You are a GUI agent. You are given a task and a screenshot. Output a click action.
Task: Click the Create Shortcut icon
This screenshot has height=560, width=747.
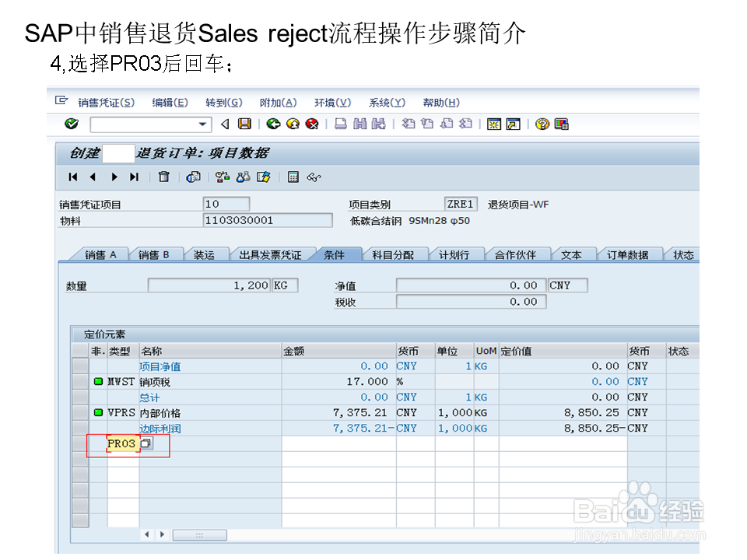click(x=513, y=124)
